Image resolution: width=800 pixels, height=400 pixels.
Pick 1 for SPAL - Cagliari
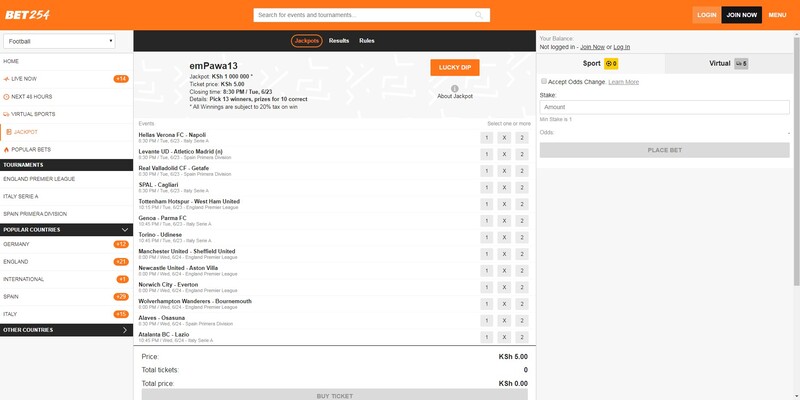click(x=487, y=188)
